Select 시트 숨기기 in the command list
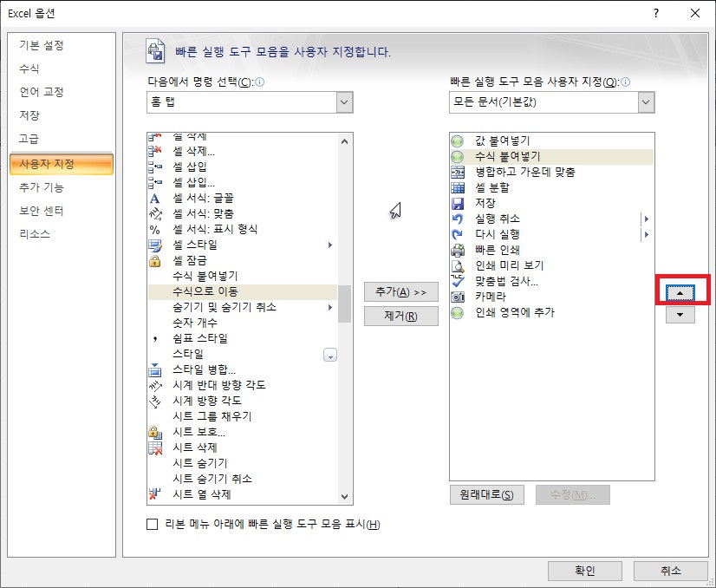 (243, 463)
